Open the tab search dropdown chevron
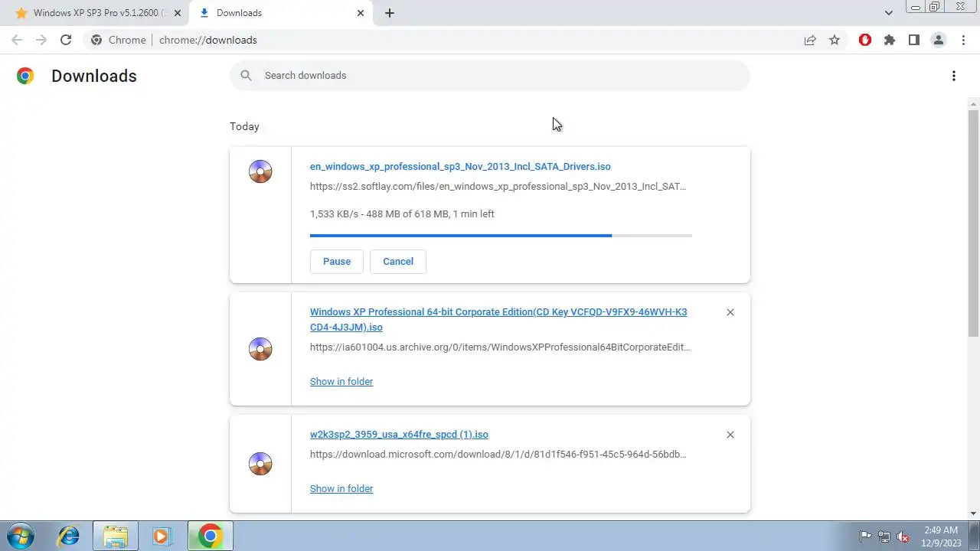 889,13
